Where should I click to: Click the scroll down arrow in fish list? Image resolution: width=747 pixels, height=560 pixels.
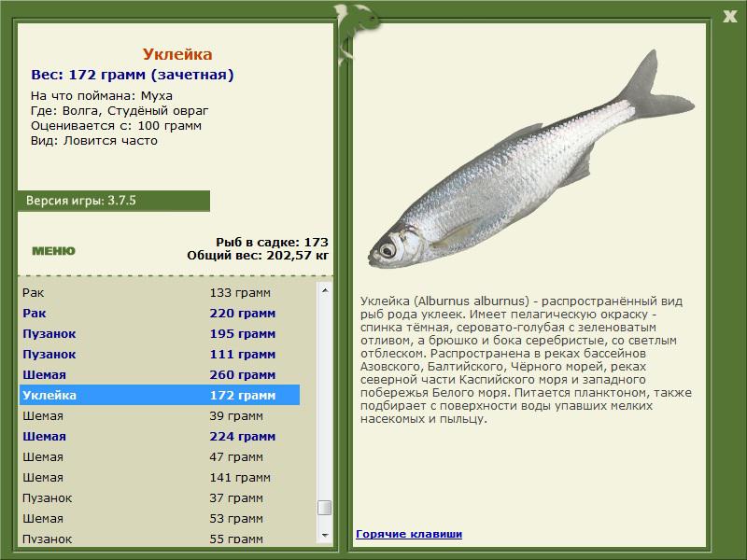(x=325, y=536)
